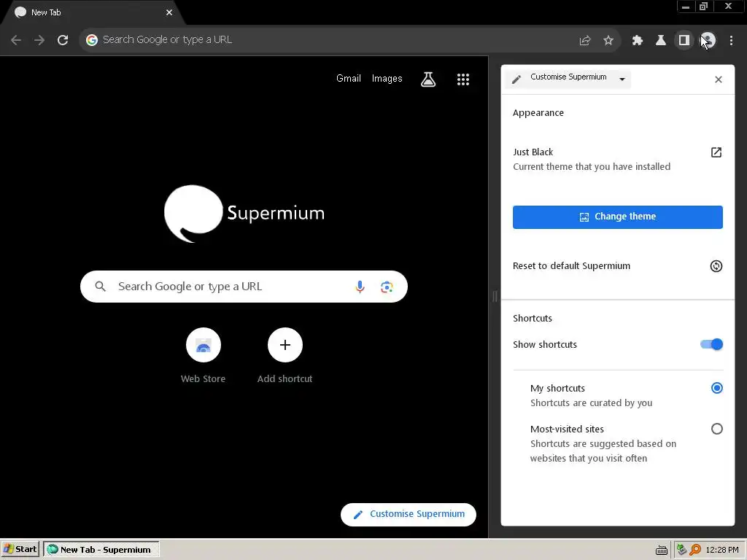This screenshot has height=560, width=747.
Task: Click the Start button on taskbar
Action: click(x=20, y=550)
